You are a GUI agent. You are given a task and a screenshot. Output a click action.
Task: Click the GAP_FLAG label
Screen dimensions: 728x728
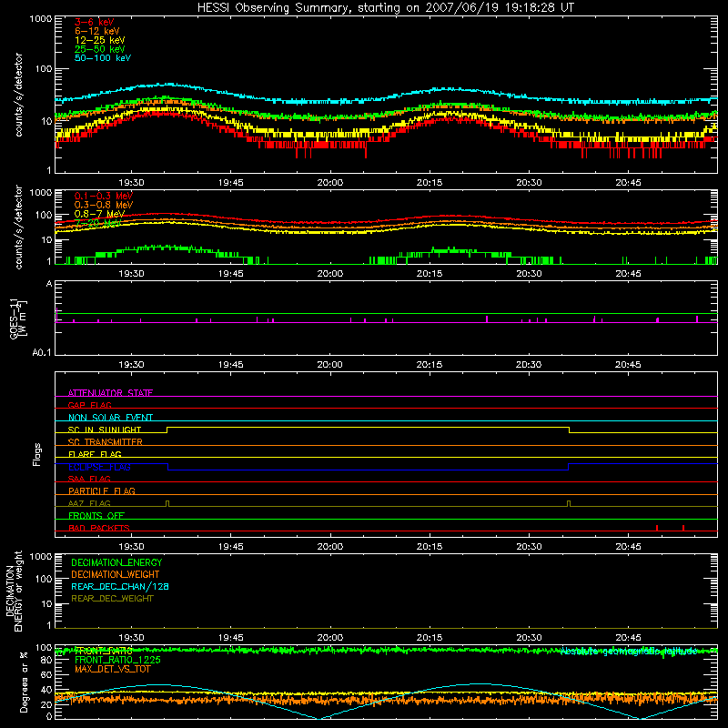point(89,405)
